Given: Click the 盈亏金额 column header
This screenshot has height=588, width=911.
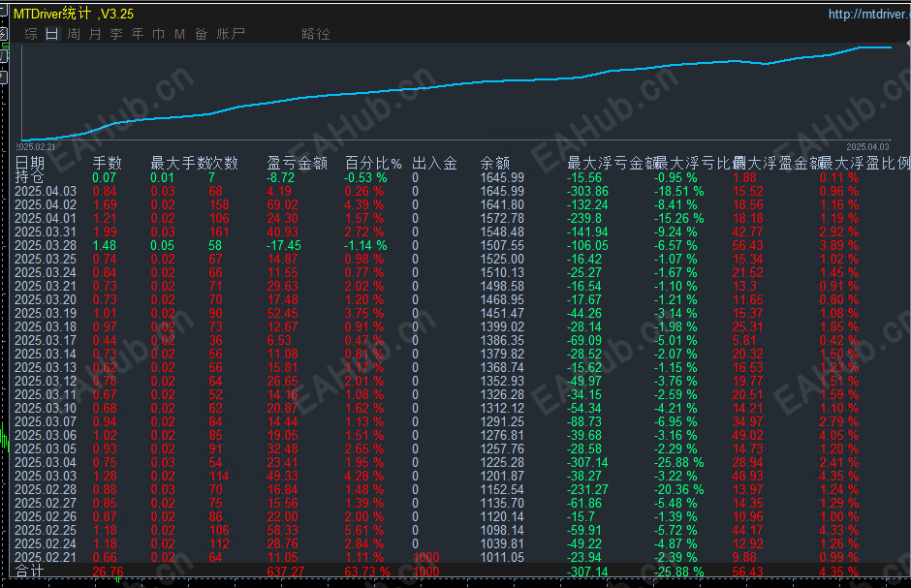Looking at the screenshot, I should point(298,163).
